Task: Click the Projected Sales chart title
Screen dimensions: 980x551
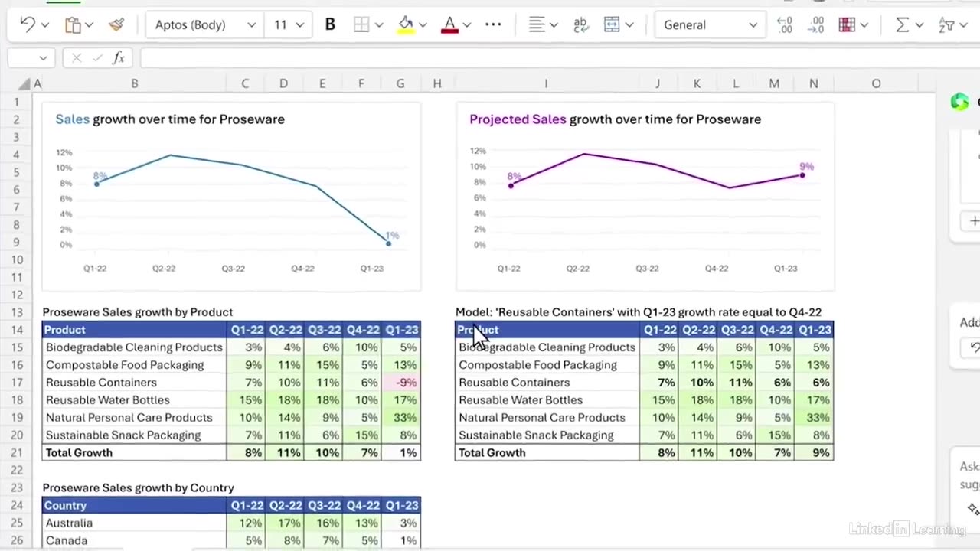Action: 615,119
